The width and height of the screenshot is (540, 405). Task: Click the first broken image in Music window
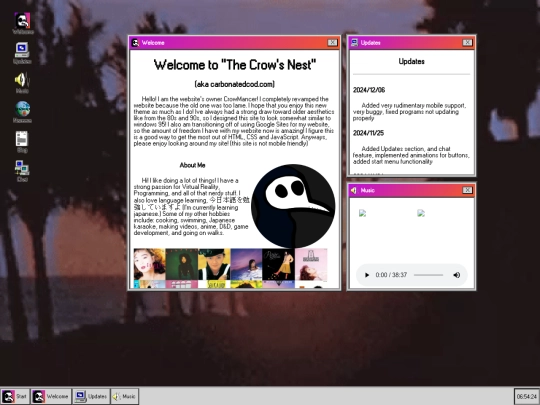pyautogui.click(x=362, y=213)
